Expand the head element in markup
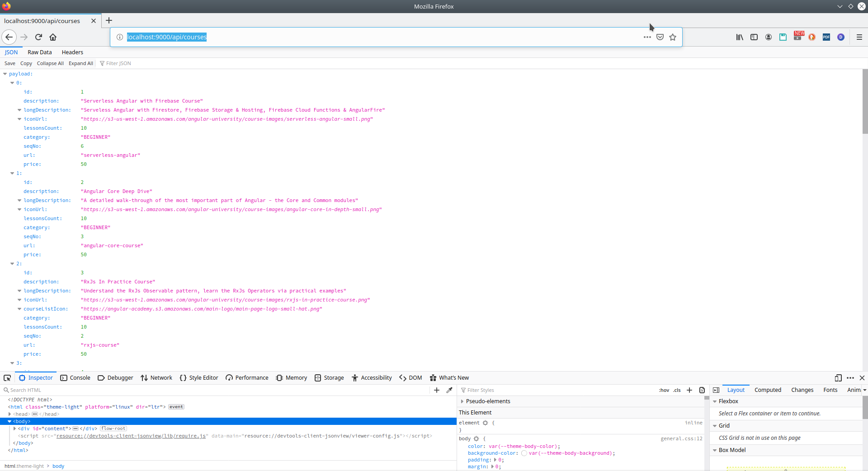This screenshot has height=471, width=868. (x=9, y=414)
